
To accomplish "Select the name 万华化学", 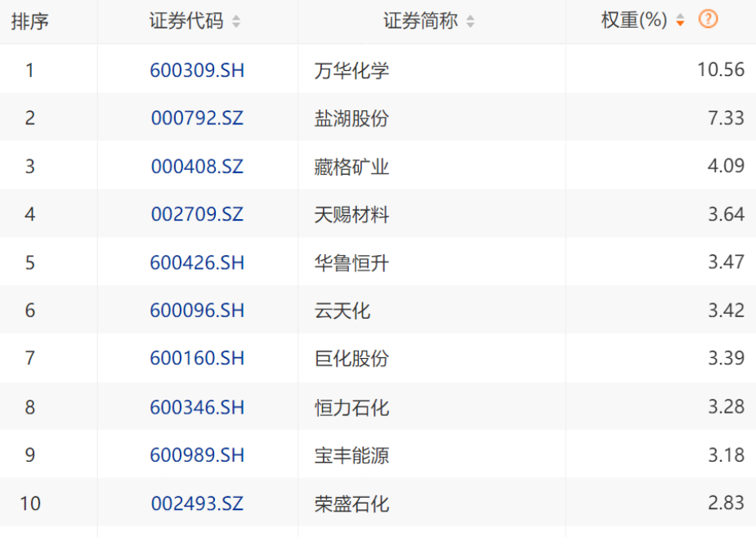I will [x=351, y=71].
